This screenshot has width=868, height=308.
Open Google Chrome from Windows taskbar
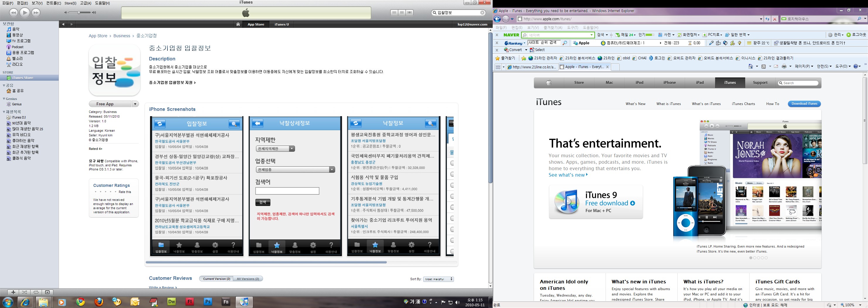click(81, 302)
